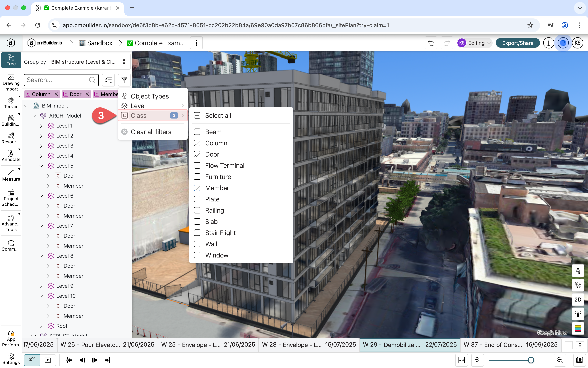The image size is (588, 368).
Task: Expand Level 3 in the tree
Action: pyautogui.click(x=41, y=146)
